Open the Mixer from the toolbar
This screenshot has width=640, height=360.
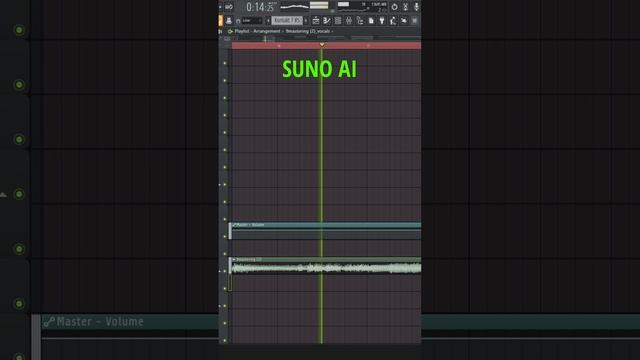tap(349, 20)
